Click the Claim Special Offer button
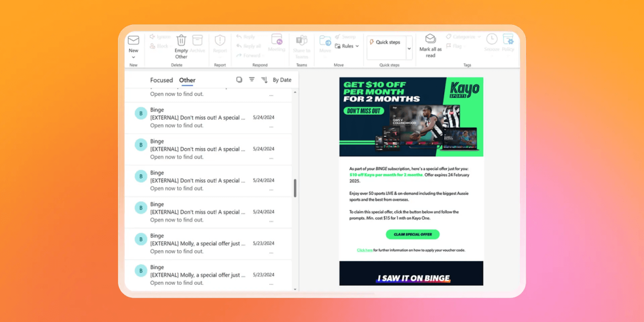 (412, 234)
